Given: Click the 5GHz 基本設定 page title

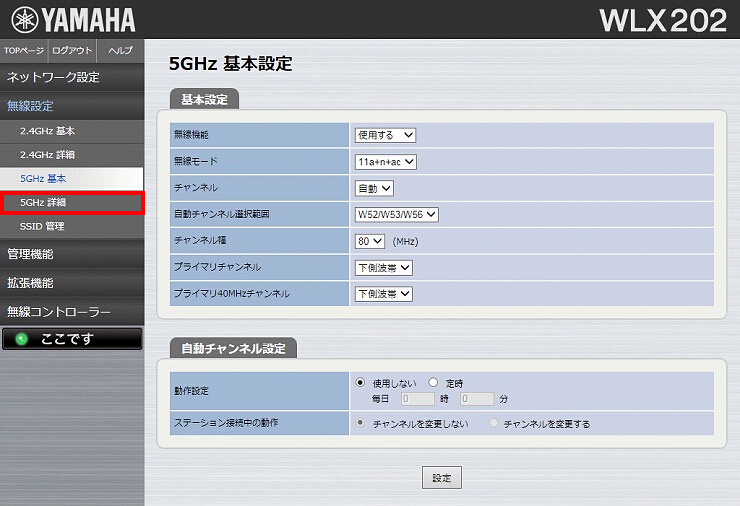Looking at the screenshot, I should pos(230,63).
